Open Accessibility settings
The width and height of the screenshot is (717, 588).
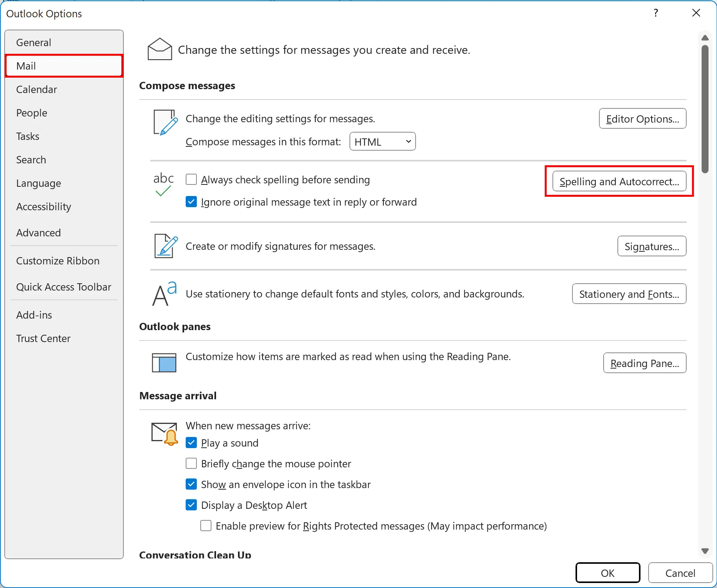[x=64, y=206]
